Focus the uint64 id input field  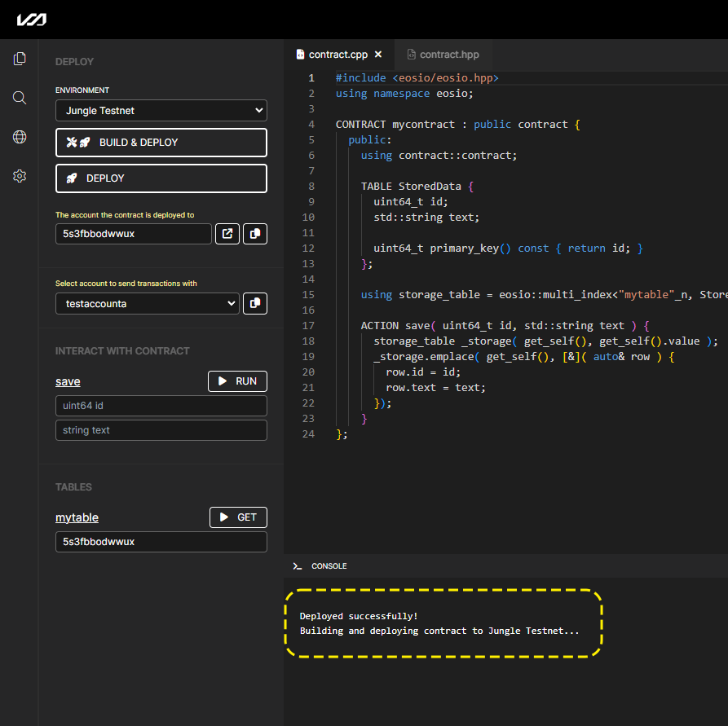point(161,406)
